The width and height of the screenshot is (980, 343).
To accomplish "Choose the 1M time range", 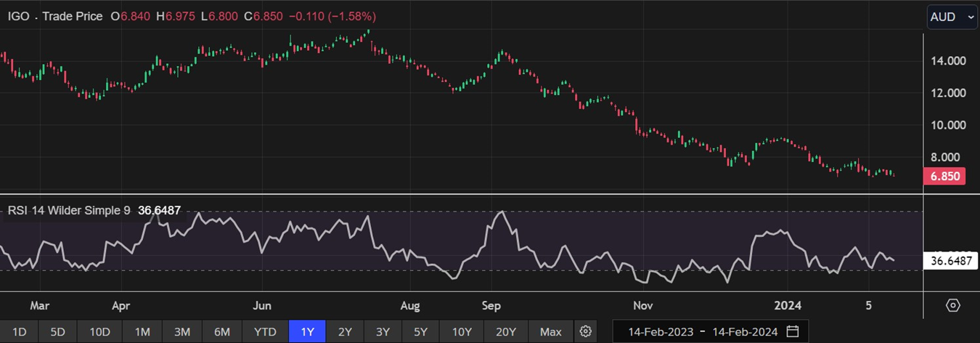I will [x=142, y=332].
